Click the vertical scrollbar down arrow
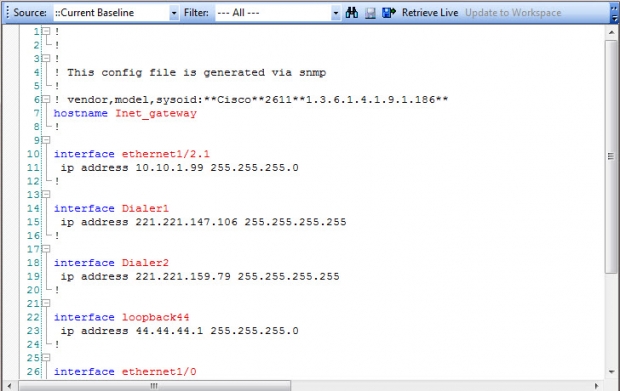The image size is (620, 391). pyautogui.click(x=612, y=372)
